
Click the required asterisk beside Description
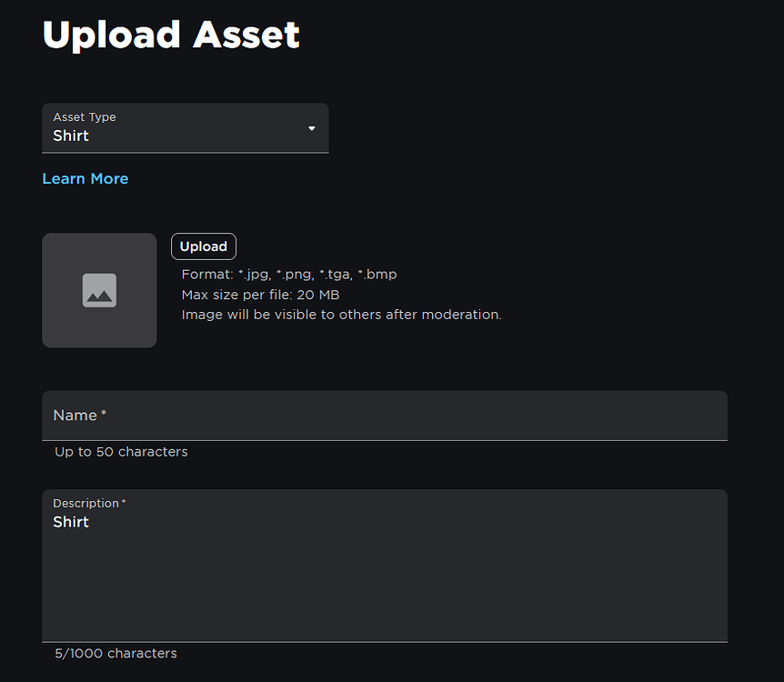click(124, 502)
